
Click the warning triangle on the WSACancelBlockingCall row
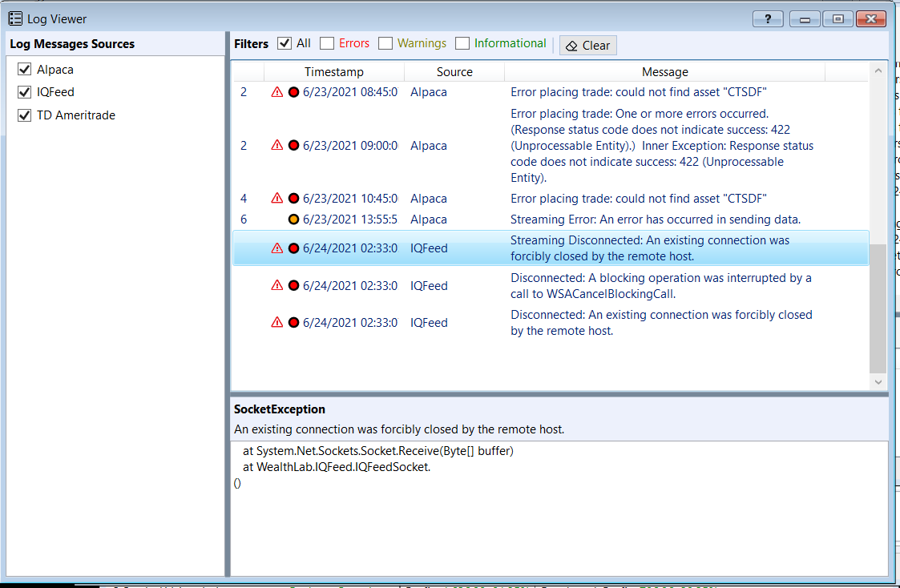277,285
